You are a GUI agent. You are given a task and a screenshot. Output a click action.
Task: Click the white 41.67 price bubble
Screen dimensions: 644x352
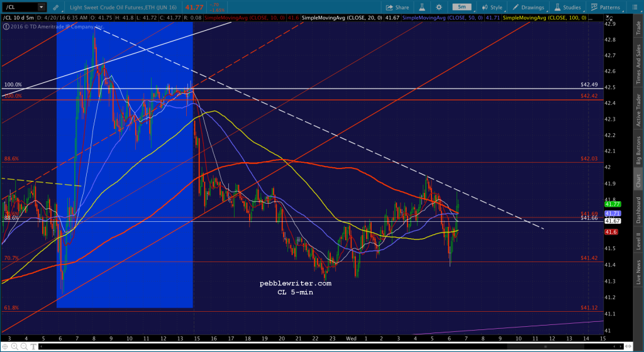tap(613, 221)
